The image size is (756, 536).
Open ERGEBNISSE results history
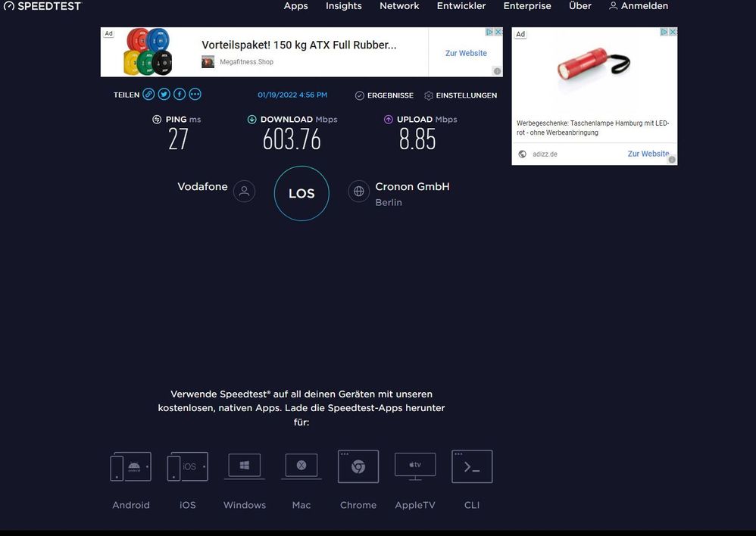384,95
